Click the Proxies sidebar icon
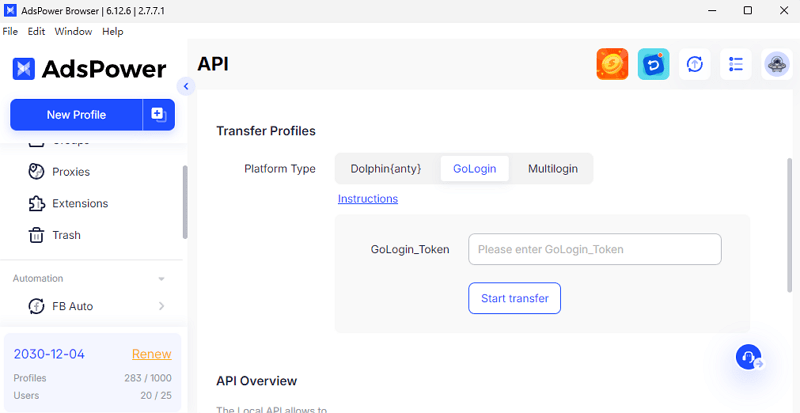This screenshot has width=800, height=413. tap(37, 172)
